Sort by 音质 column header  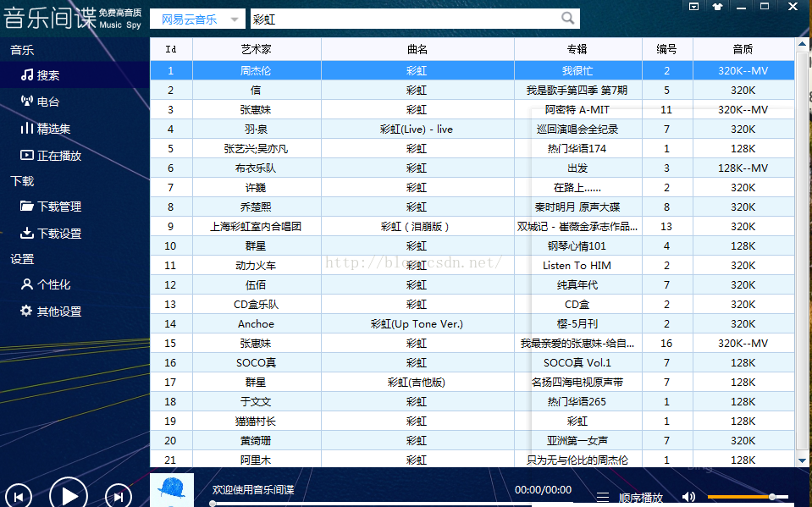point(743,49)
